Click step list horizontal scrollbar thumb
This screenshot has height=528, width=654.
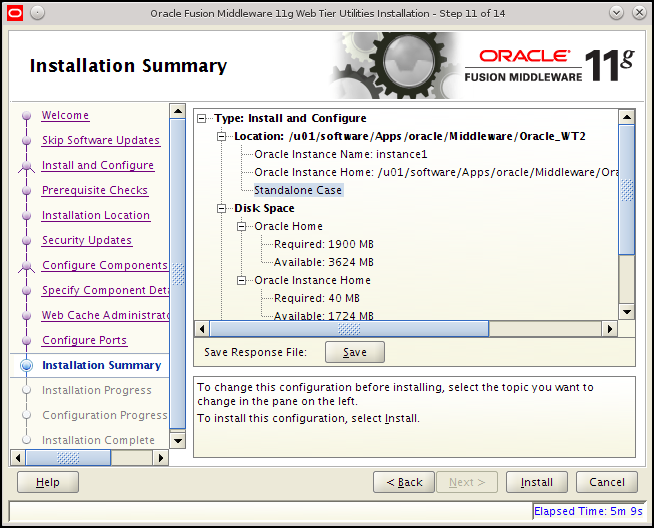pyautogui.click(x=68, y=458)
